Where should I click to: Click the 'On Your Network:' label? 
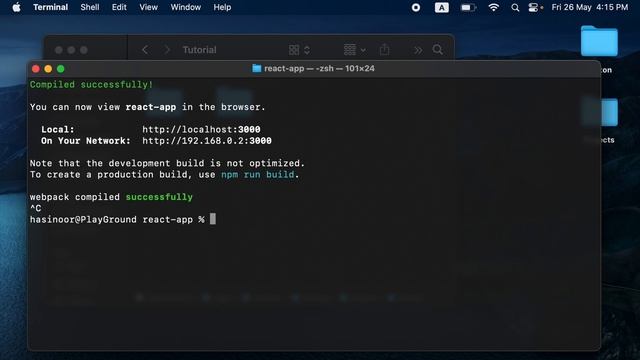point(86,141)
